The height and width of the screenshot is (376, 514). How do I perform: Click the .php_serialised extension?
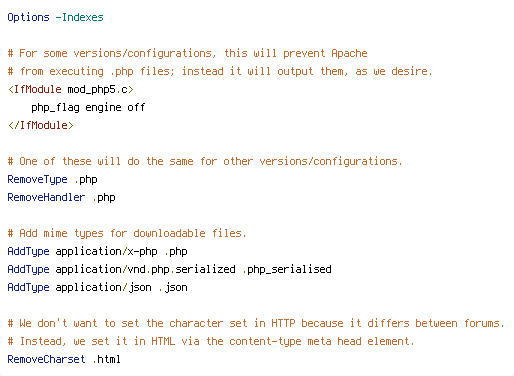tap(287, 269)
